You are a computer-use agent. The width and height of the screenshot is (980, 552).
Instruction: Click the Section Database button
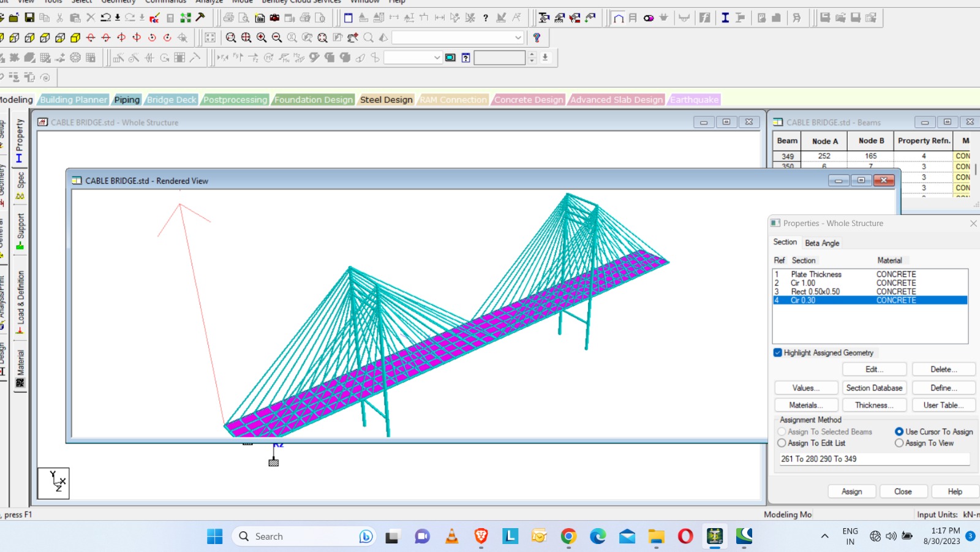(x=874, y=388)
